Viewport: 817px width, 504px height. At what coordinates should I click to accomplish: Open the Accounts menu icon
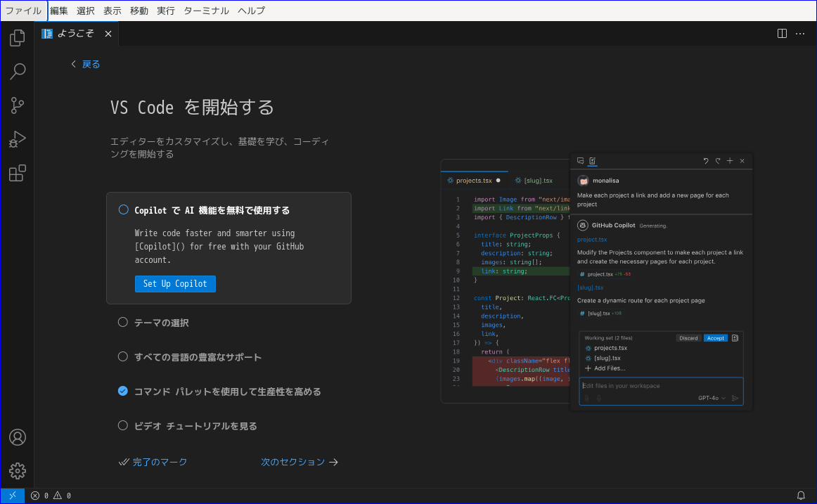pyautogui.click(x=17, y=437)
